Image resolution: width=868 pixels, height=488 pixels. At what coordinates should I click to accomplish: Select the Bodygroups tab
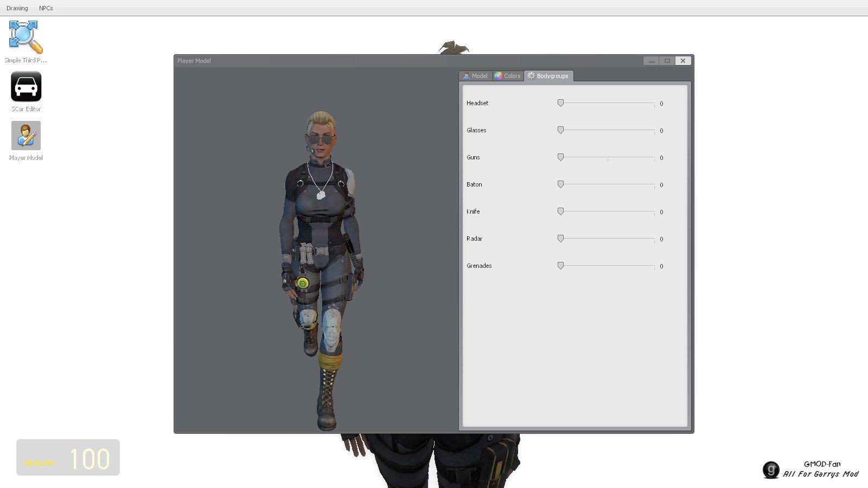click(548, 76)
